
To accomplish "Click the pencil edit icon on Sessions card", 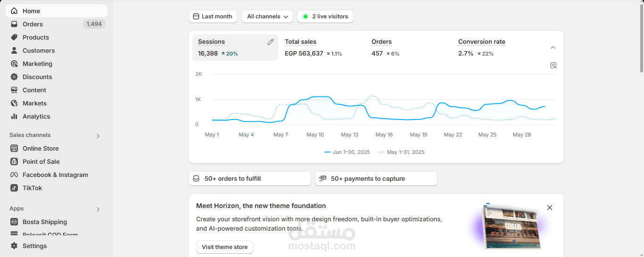I will (x=271, y=42).
